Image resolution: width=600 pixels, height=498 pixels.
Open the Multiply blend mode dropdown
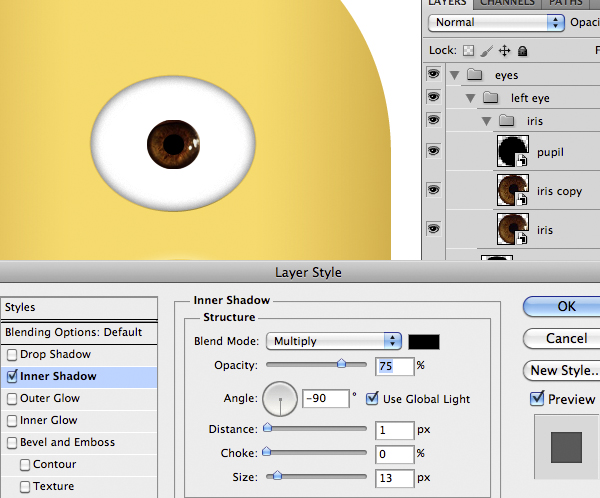(336, 341)
